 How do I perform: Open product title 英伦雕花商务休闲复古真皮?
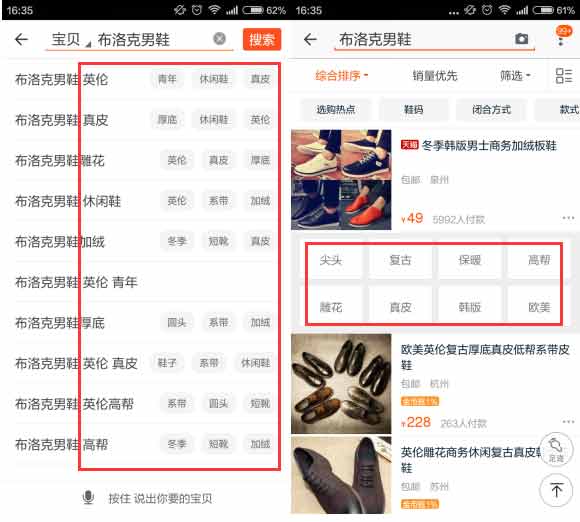(472, 459)
